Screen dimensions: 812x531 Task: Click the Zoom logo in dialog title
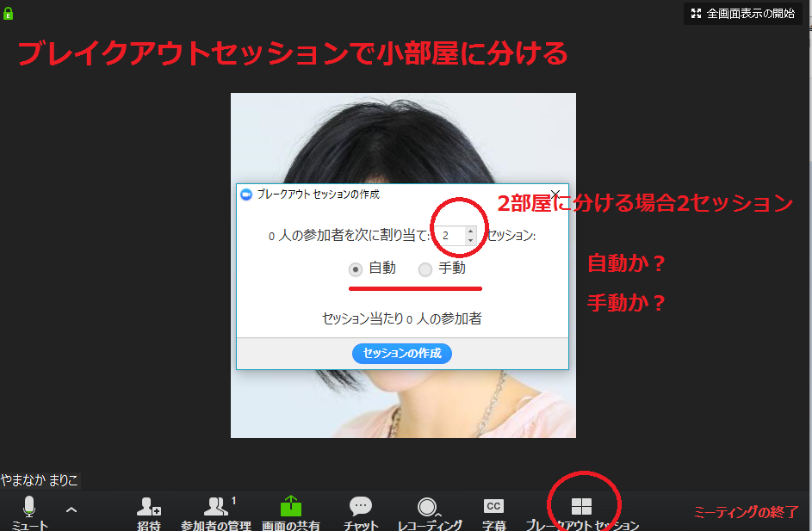tap(246, 194)
